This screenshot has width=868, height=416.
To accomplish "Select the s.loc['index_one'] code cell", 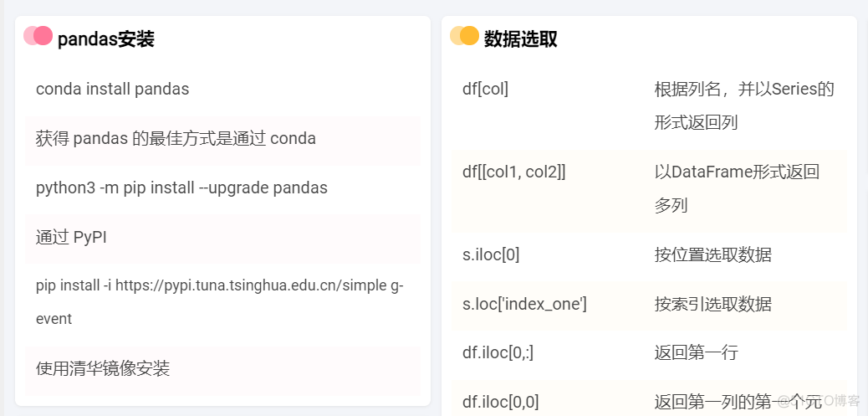I will click(x=524, y=304).
